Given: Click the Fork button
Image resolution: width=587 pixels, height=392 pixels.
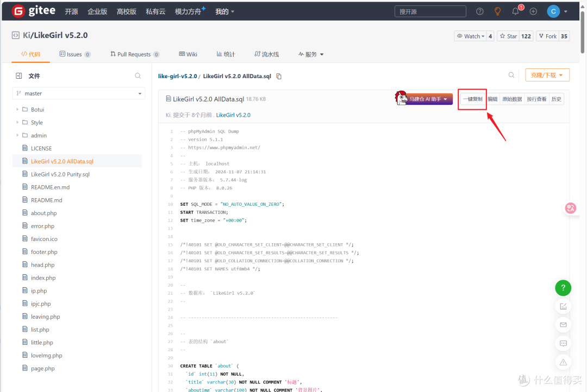Looking at the screenshot, I should click(x=548, y=36).
